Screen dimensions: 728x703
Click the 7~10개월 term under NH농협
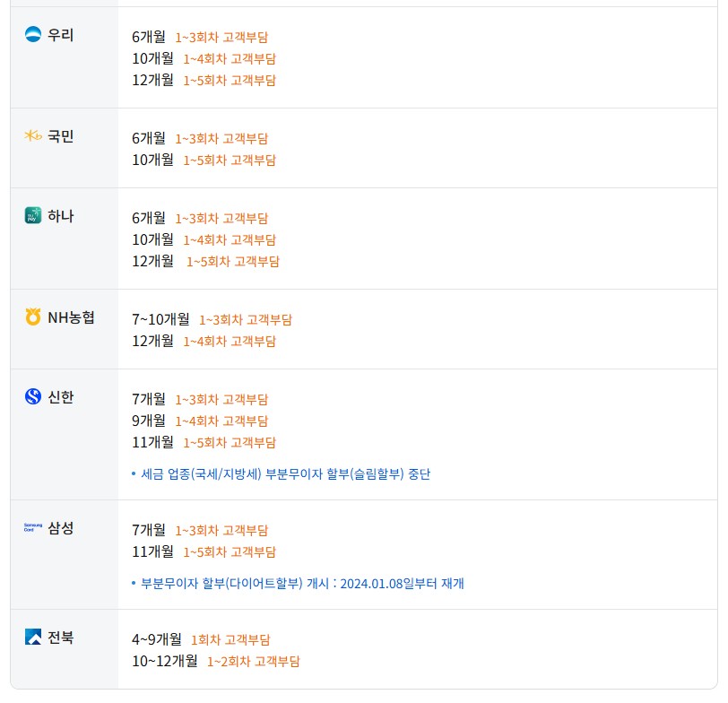point(160,319)
